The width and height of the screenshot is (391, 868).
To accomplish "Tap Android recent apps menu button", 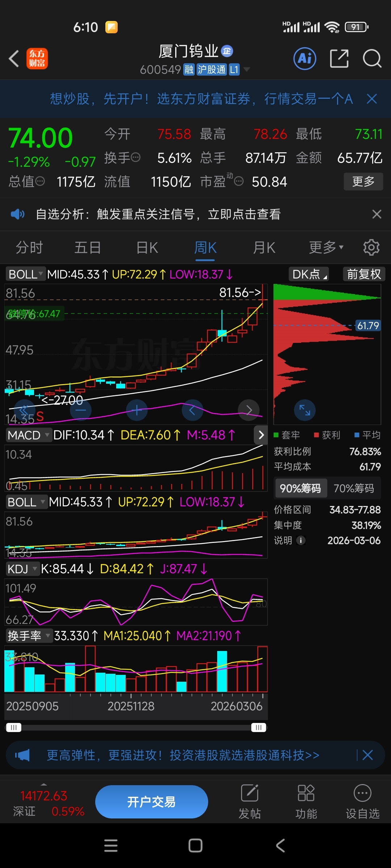I will coord(111,846).
